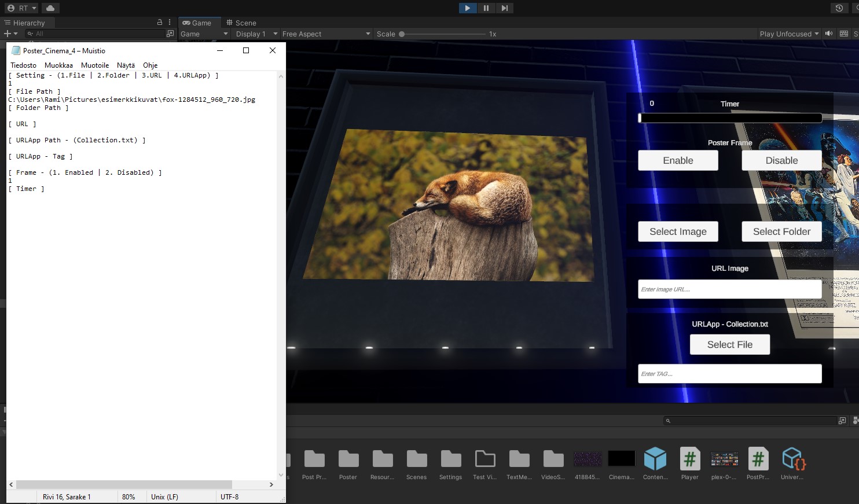Click the Unity Play button
This screenshot has height=504, width=859.
(467, 8)
